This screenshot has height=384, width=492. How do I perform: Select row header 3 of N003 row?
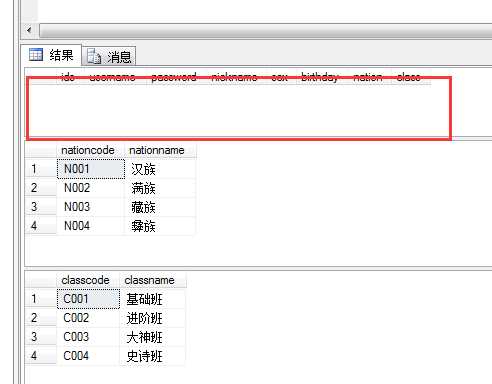(x=41, y=207)
